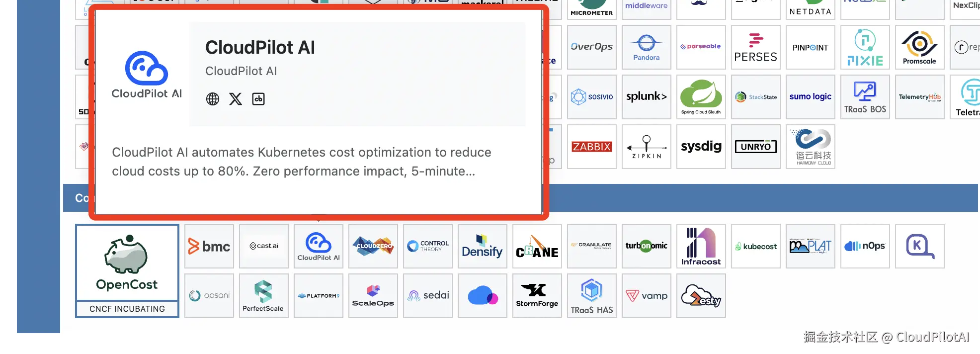This screenshot has width=980, height=354.
Task: Select the PINPOINT logo card
Action: click(811, 47)
